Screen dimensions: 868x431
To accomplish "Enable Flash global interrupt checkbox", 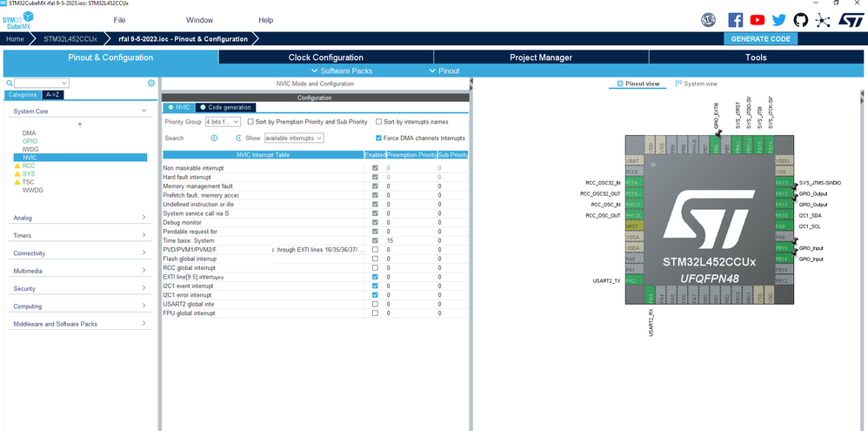I will [376, 259].
